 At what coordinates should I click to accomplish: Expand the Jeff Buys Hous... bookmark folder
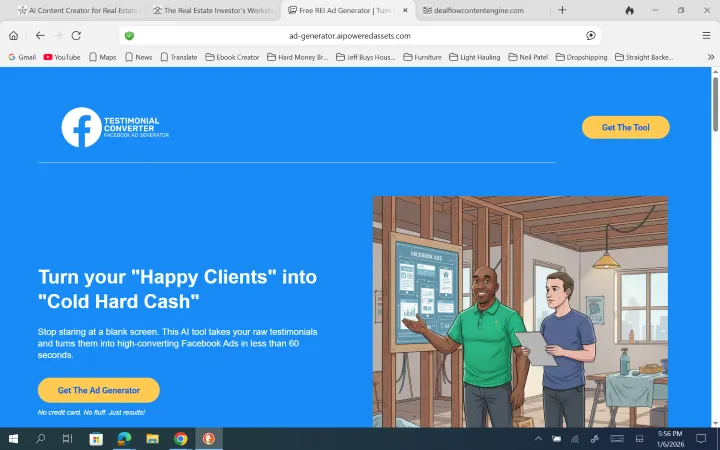pyautogui.click(x=366, y=57)
